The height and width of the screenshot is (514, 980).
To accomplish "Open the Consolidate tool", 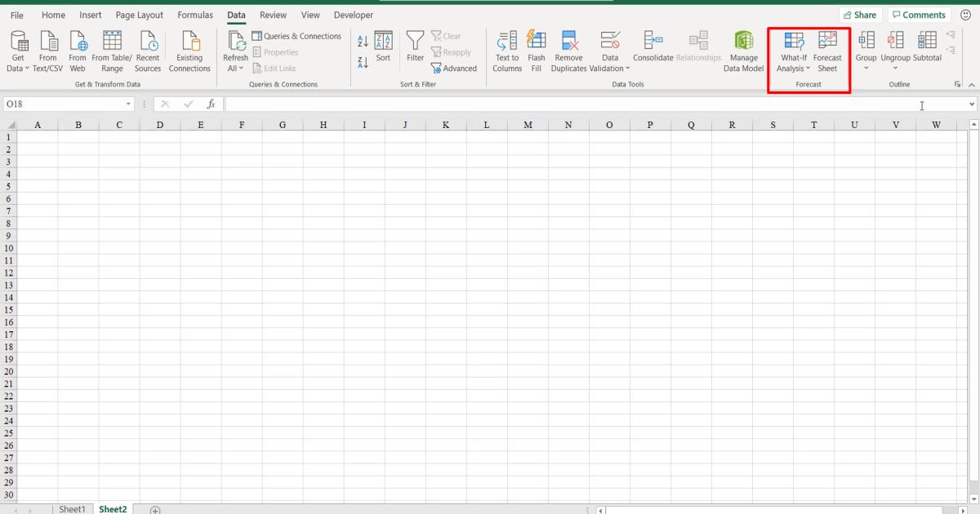I will pos(653,51).
